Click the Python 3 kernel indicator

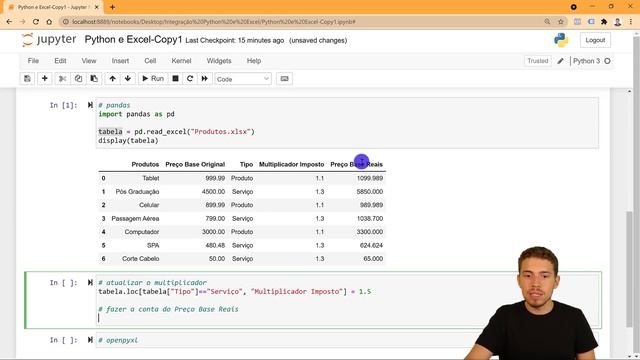[x=591, y=61]
